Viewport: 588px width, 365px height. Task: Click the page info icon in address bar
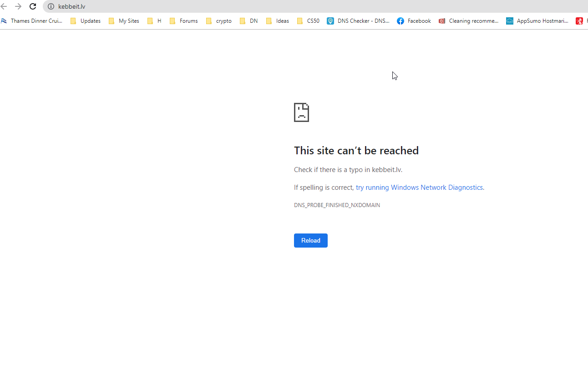tap(50, 6)
